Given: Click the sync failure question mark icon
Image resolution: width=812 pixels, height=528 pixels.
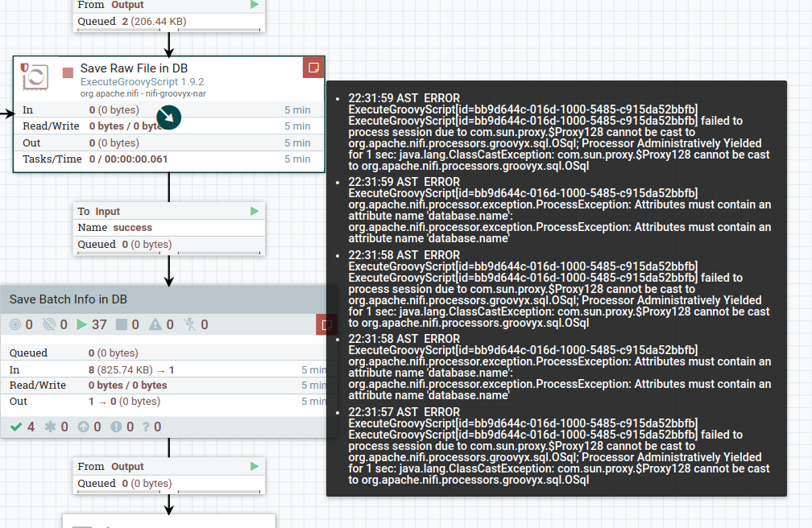Looking at the screenshot, I should [146, 427].
